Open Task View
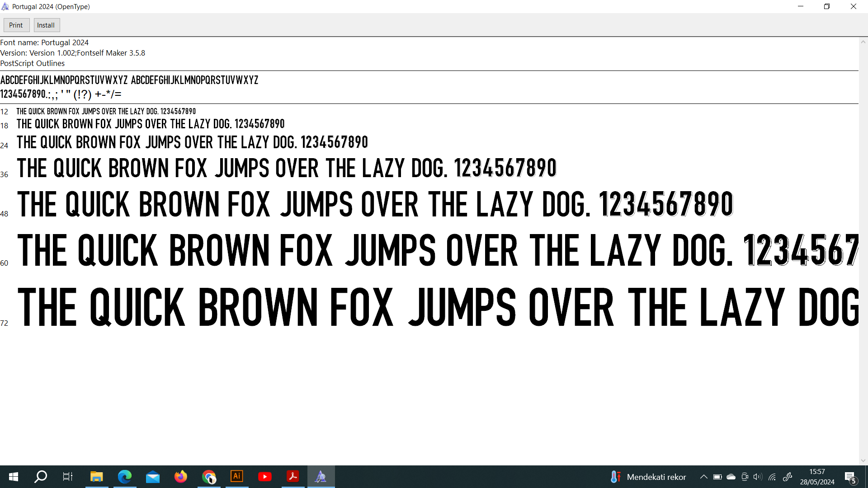868x488 pixels. tap(68, 477)
